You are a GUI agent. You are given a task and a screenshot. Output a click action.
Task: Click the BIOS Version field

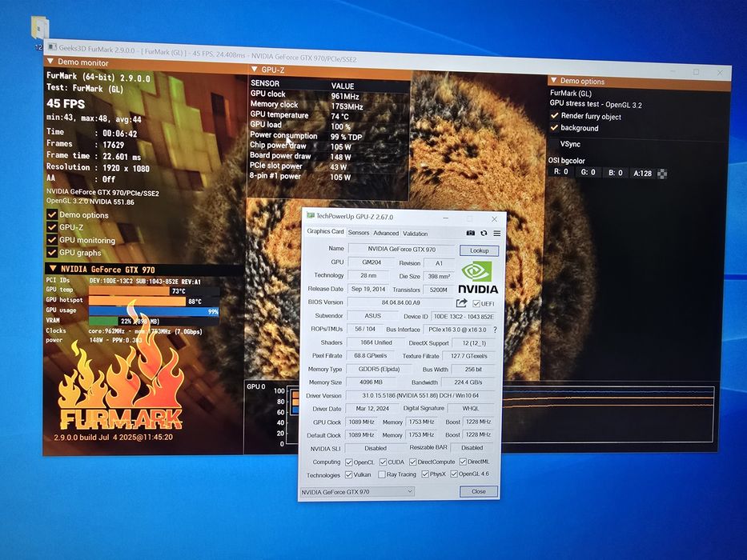400,302
